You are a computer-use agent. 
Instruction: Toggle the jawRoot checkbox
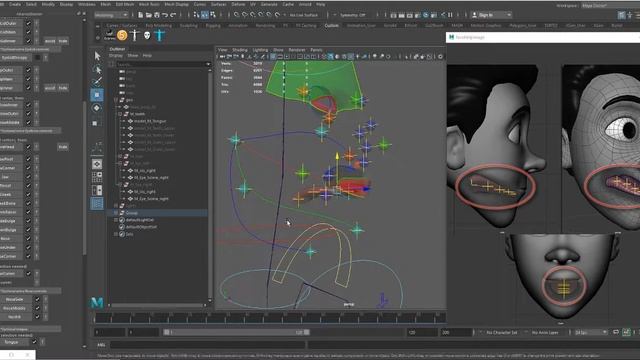click(29, 159)
